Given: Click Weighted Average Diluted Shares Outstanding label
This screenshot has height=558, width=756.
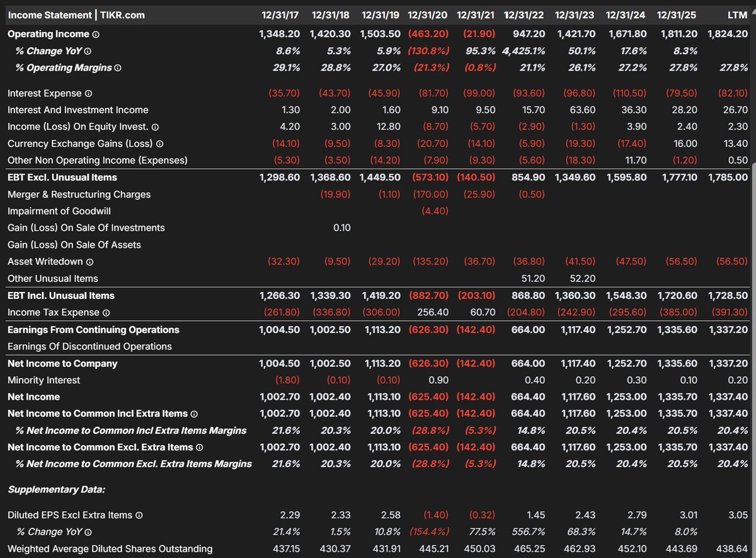Looking at the screenshot, I should [110, 549].
